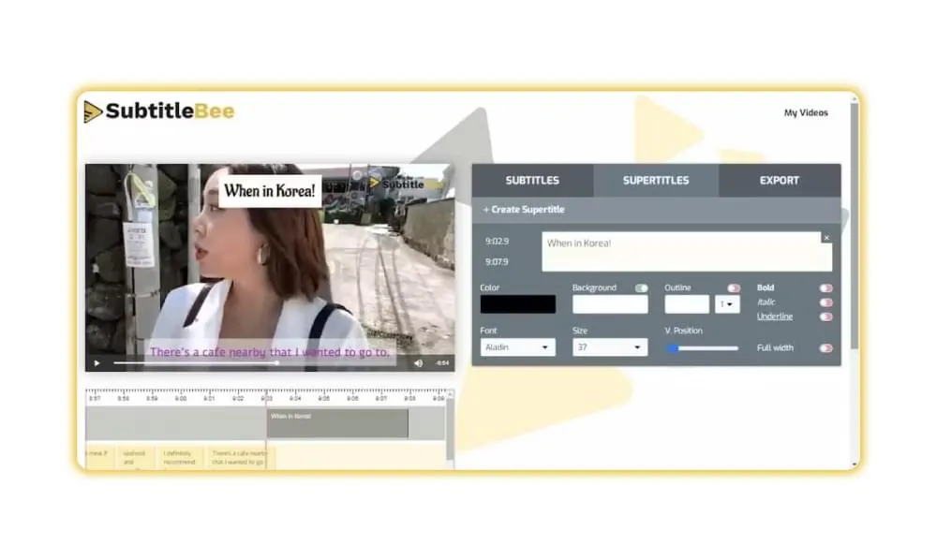Toggle the Background switch
The width and height of the screenshot is (937, 560).
tap(641, 288)
